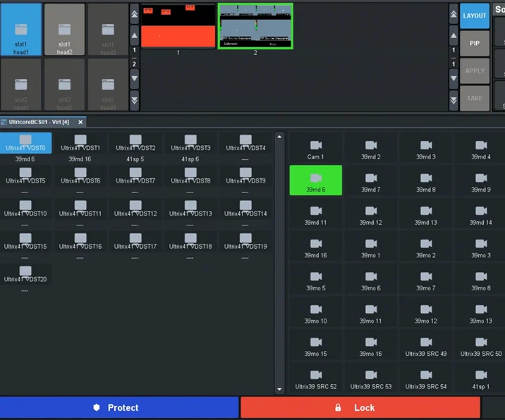
Task: Select the Ultrix39 SRC 53 source
Action: pos(371,377)
